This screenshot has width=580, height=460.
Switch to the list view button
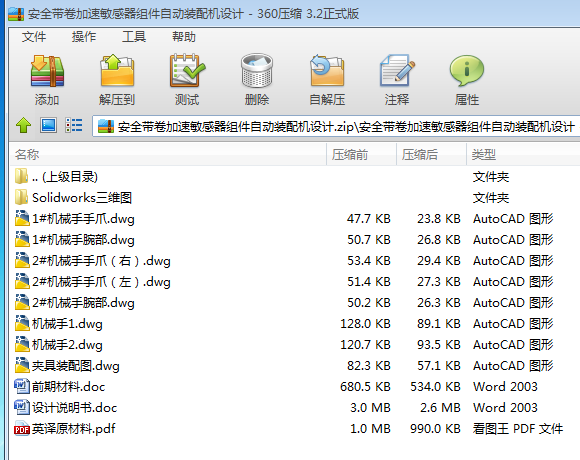pyautogui.click(x=74, y=125)
